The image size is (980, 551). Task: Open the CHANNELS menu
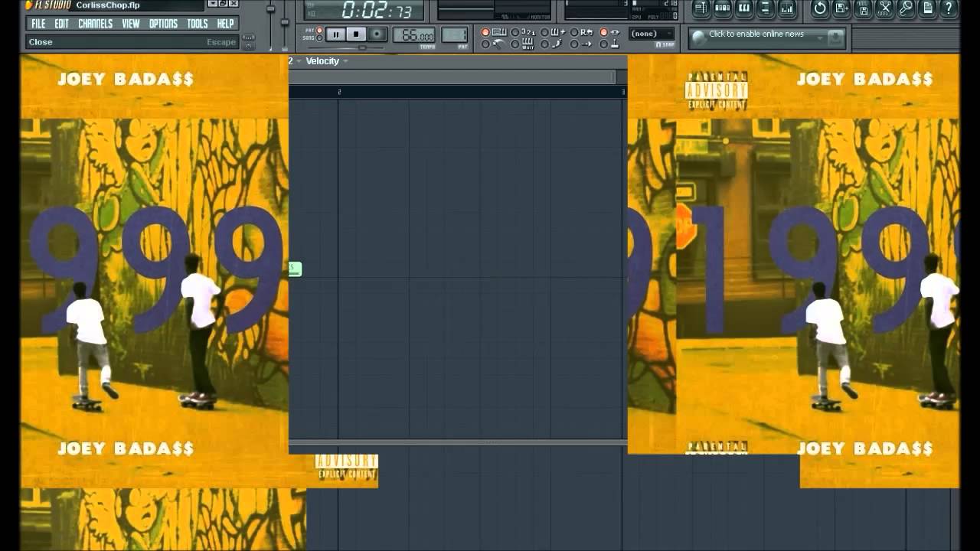[96, 24]
